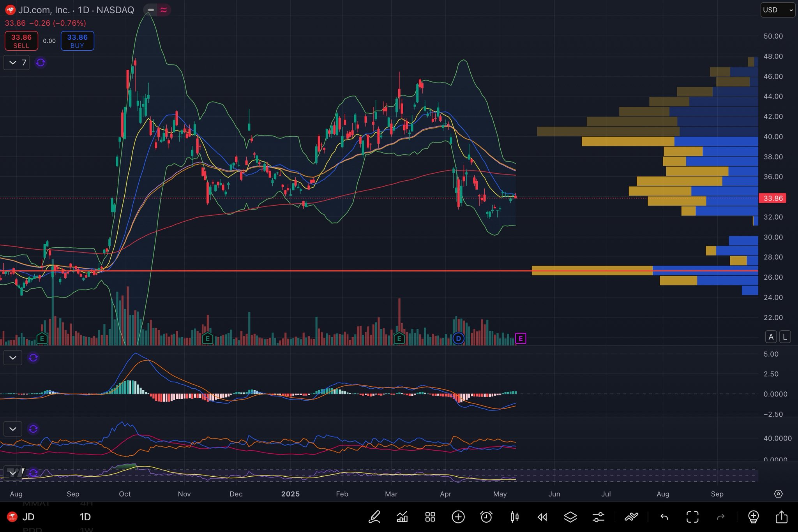Open the candlestick chart type icon
The image size is (798, 532).
tap(514, 517)
